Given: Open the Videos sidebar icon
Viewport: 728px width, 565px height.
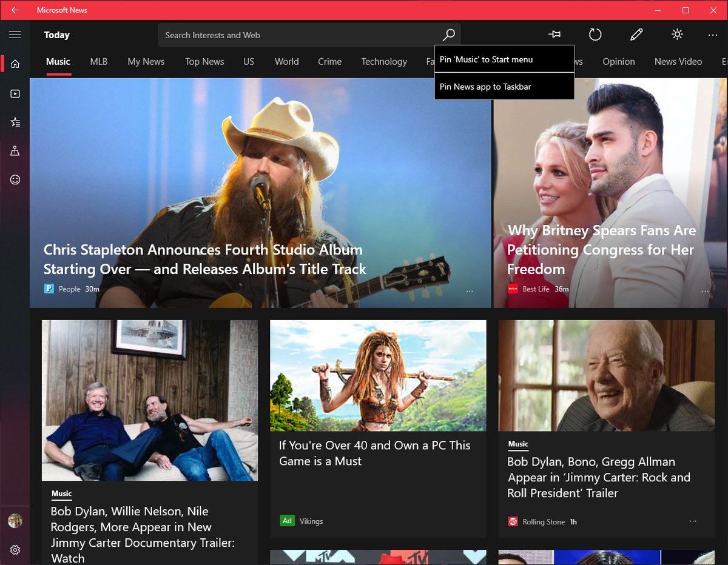Looking at the screenshot, I should (x=15, y=93).
